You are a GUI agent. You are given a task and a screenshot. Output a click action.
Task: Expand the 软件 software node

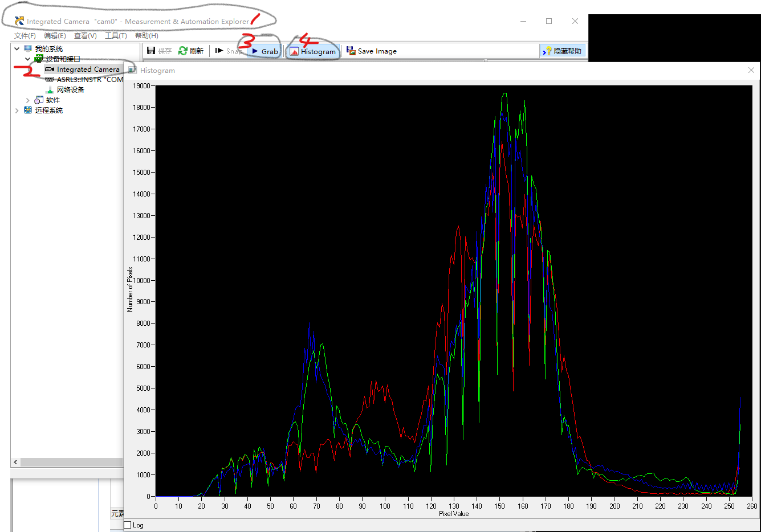pyautogui.click(x=27, y=100)
